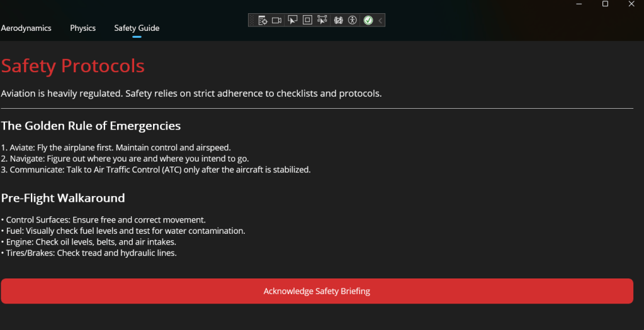Select the Safety Guide tab
Image resolution: width=644 pixels, height=330 pixels.
137,28
